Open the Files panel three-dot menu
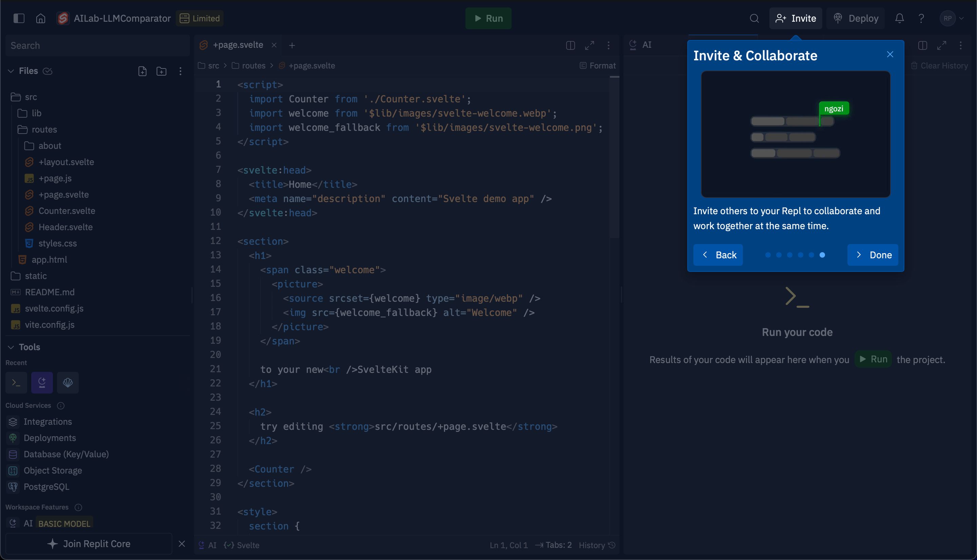Screen dimensions: 977x560 [x=180, y=71]
